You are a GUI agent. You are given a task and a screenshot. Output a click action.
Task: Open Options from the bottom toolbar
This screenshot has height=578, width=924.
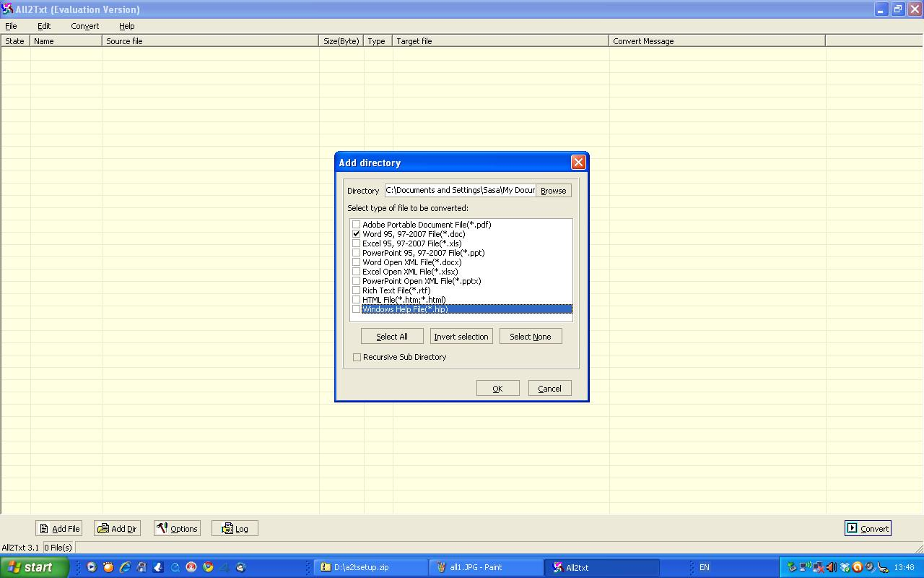click(177, 528)
